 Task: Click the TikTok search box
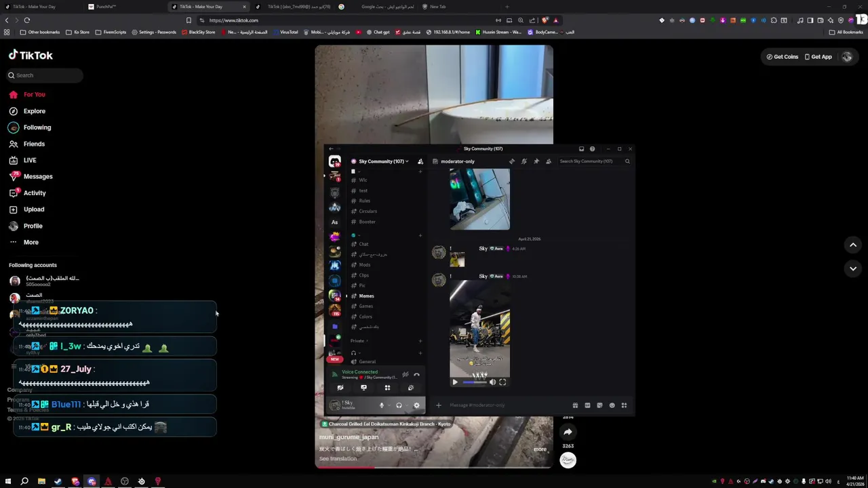pyautogui.click(x=45, y=75)
